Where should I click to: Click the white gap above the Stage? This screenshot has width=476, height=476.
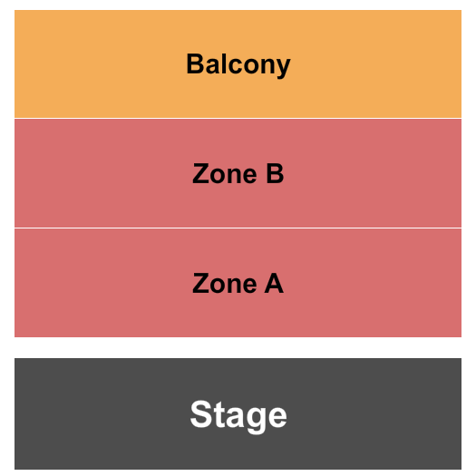238,347
